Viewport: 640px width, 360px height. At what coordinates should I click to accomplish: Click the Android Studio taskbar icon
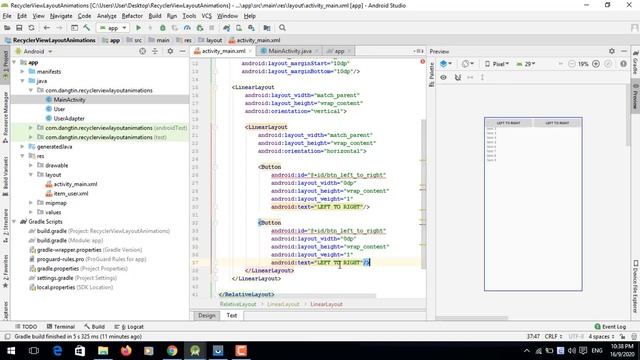195,351
